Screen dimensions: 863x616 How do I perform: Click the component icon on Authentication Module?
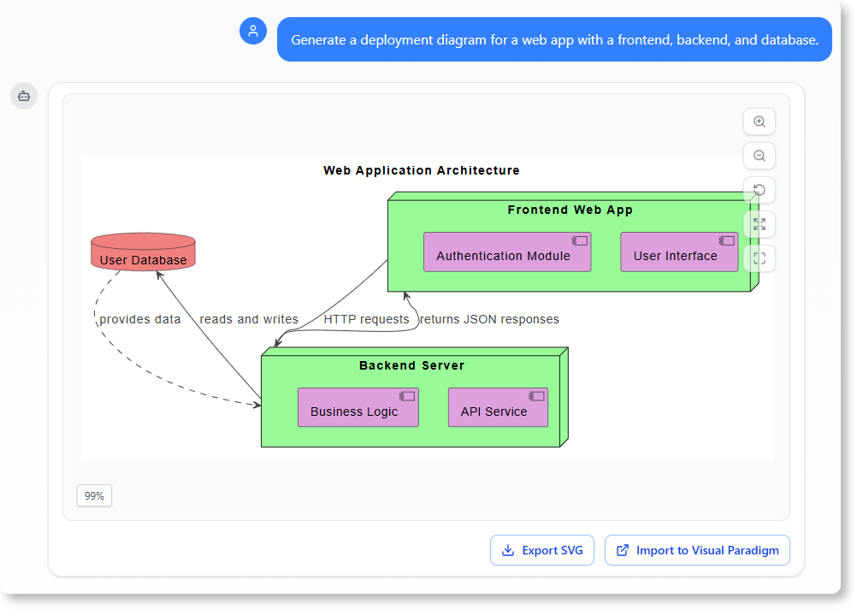click(x=578, y=240)
